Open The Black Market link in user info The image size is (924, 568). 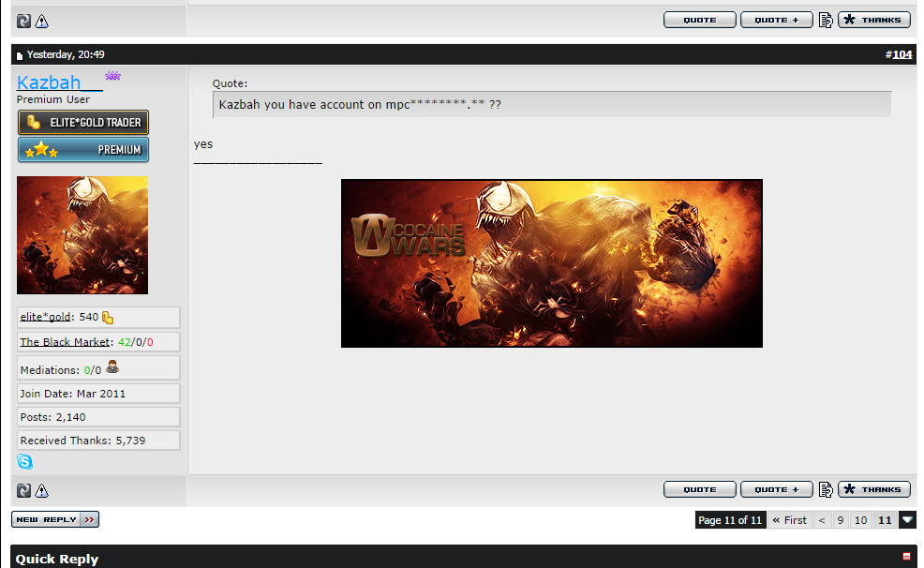pyautogui.click(x=65, y=342)
